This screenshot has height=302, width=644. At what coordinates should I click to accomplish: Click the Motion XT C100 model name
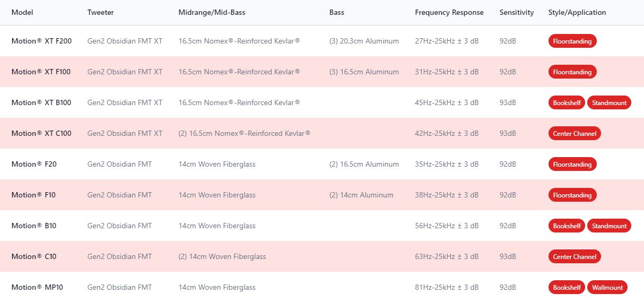point(41,134)
